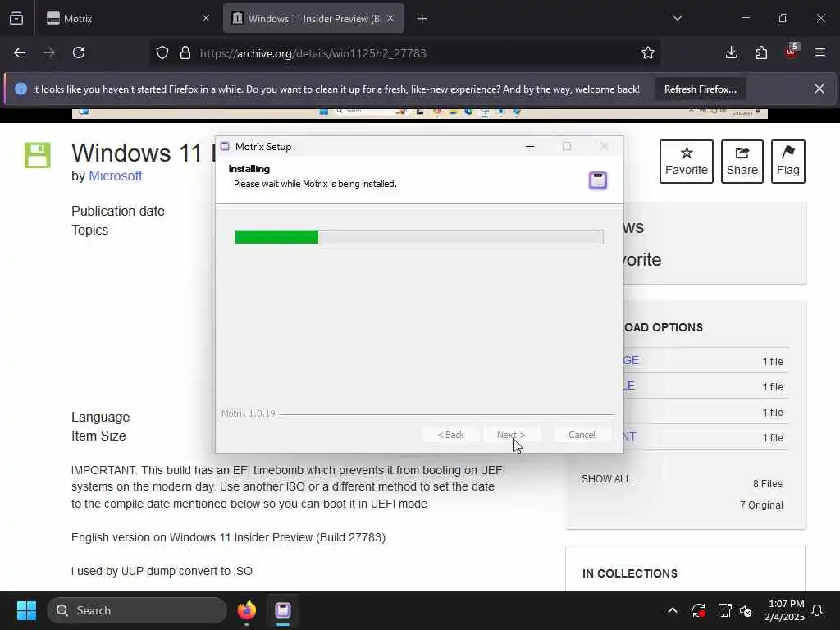Click the Topics metadata label
The image size is (840, 630).
tap(90, 230)
